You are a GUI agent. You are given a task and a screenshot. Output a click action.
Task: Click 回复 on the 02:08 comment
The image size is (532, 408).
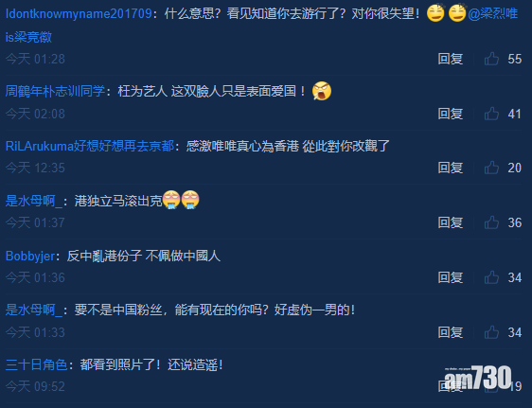[x=451, y=114]
